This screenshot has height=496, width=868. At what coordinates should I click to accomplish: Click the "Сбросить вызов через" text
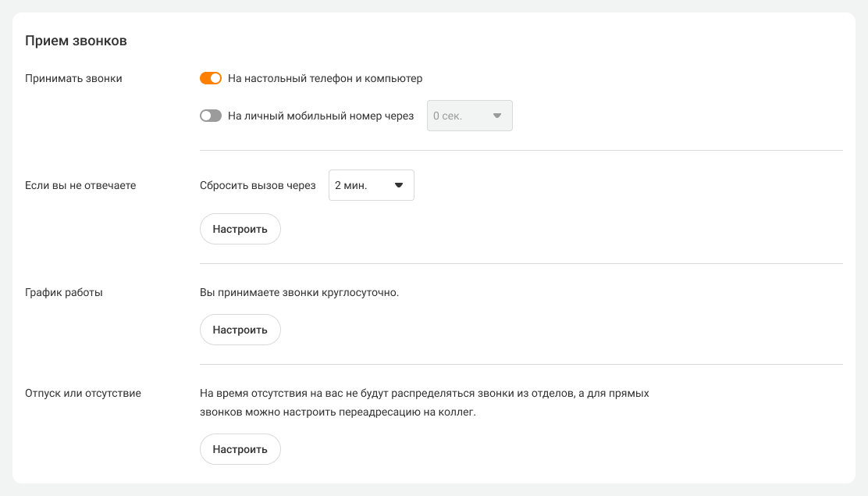pos(258,185)
